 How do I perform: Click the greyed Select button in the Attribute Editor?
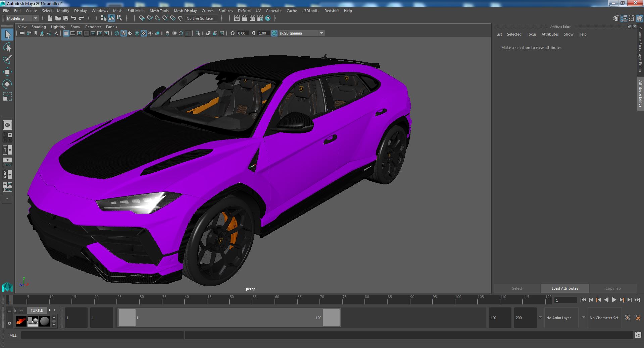click(x=517, y=288)
